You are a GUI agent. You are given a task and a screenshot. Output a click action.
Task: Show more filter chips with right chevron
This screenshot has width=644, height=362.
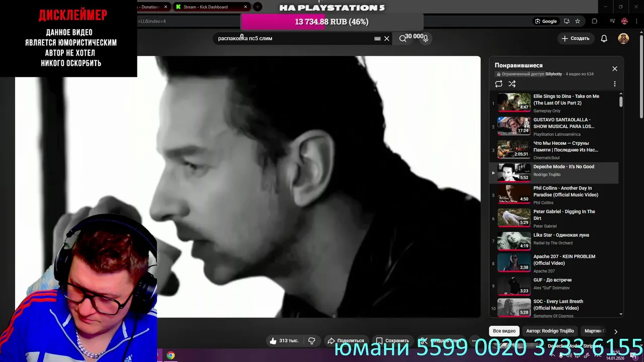point(615,331)
